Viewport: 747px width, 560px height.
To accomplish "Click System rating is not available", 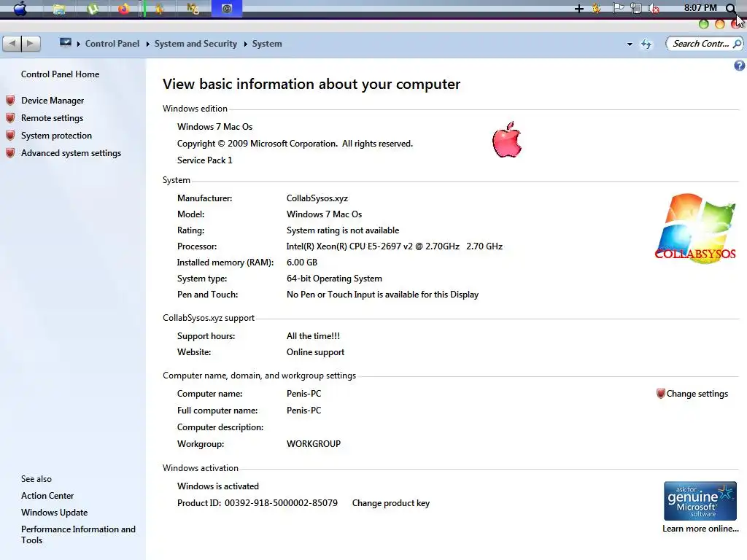I will pyautogui.click(x=343, y=230).
